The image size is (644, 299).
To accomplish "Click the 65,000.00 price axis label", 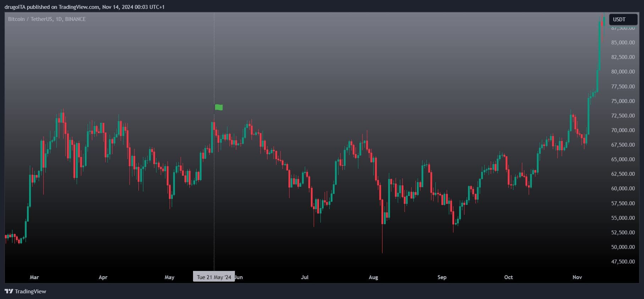I will [623, 159].
